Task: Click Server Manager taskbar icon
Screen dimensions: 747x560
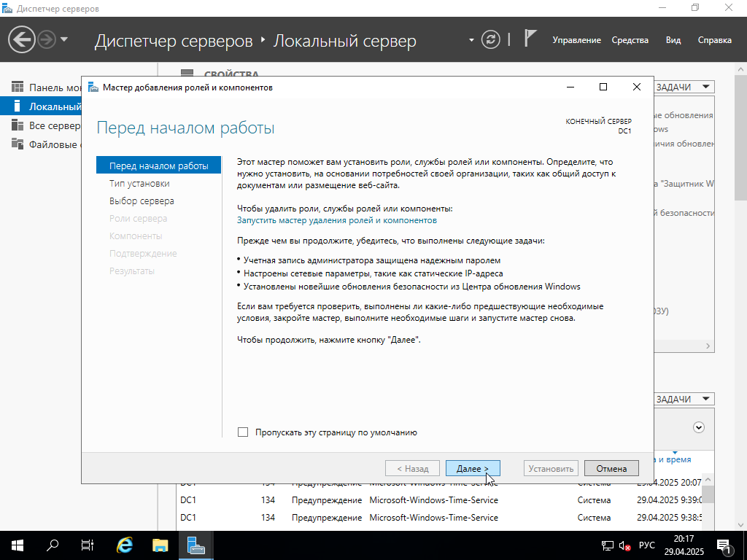Action: pyautogui.click(x=196, y=545)
